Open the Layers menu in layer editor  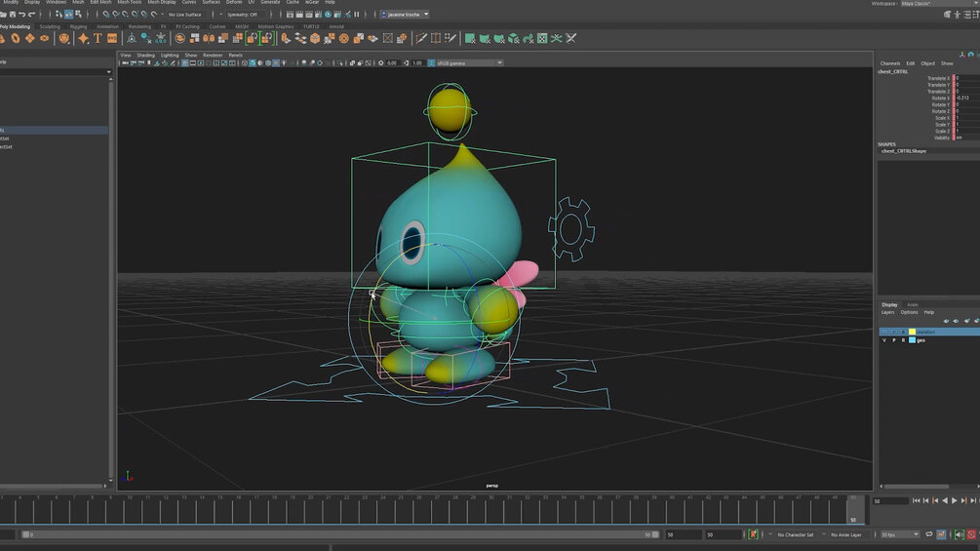pyautogui.click(x=887, y=312)
